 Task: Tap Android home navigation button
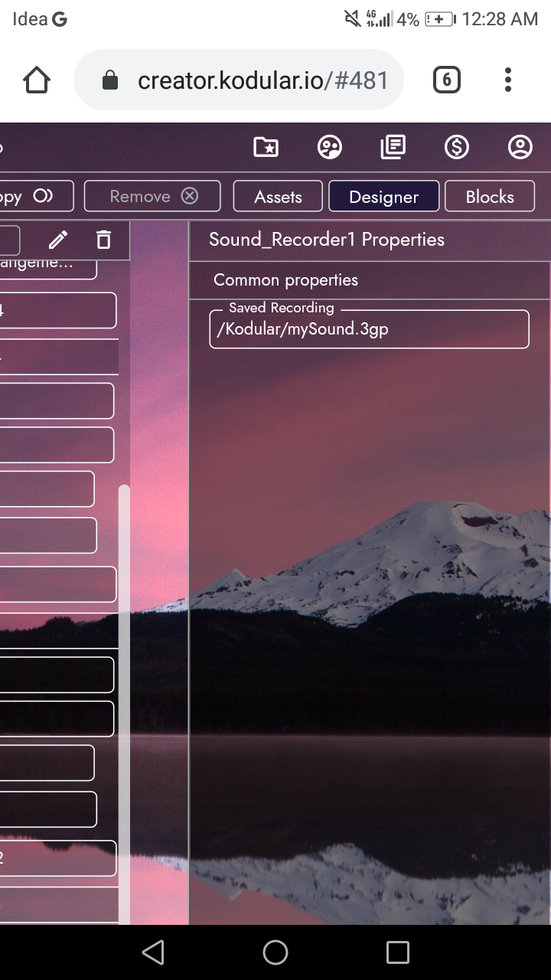click(x=275, y=952)
